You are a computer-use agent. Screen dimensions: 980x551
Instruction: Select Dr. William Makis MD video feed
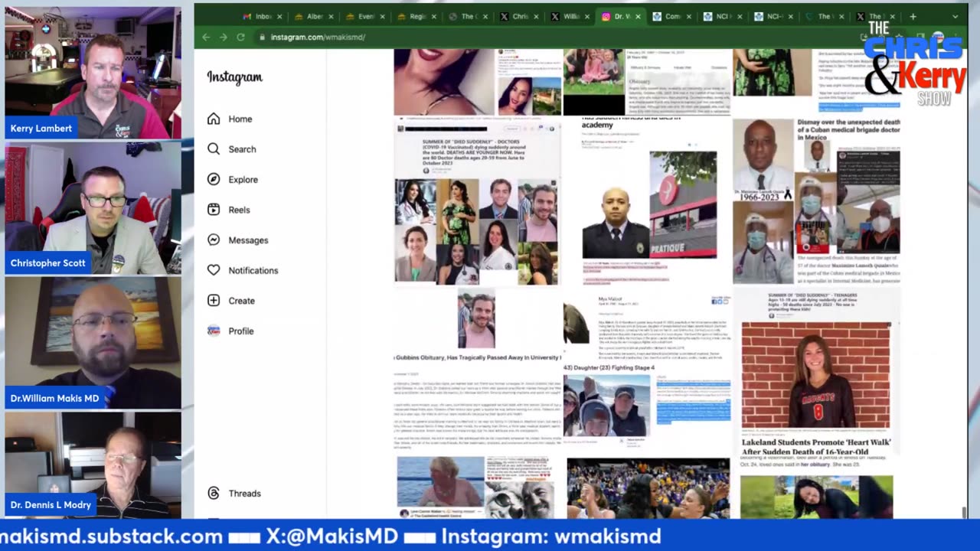point(93,343)
